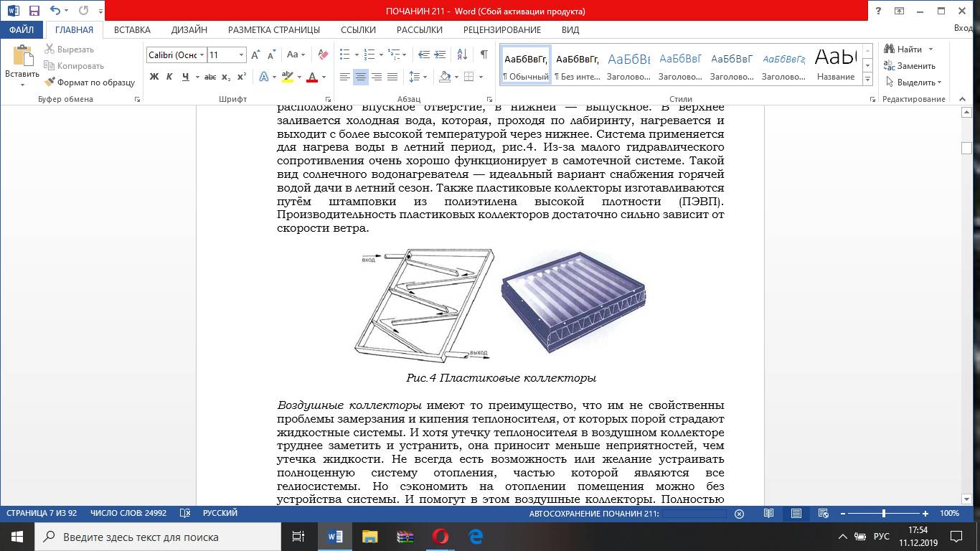Image resolution: width=980 pixels, height=551 pixels.
Task: Undo the last action in Quick Access
Action: click(55, 11)
